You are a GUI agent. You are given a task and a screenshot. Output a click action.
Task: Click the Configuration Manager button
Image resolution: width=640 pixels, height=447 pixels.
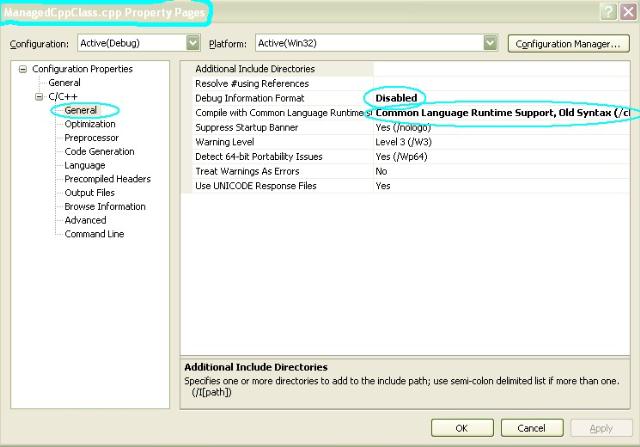click(x=569, y=44)
